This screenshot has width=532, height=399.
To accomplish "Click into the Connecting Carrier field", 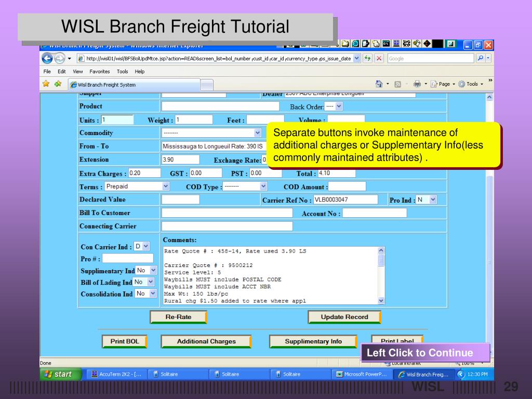I will coord(228,227).
